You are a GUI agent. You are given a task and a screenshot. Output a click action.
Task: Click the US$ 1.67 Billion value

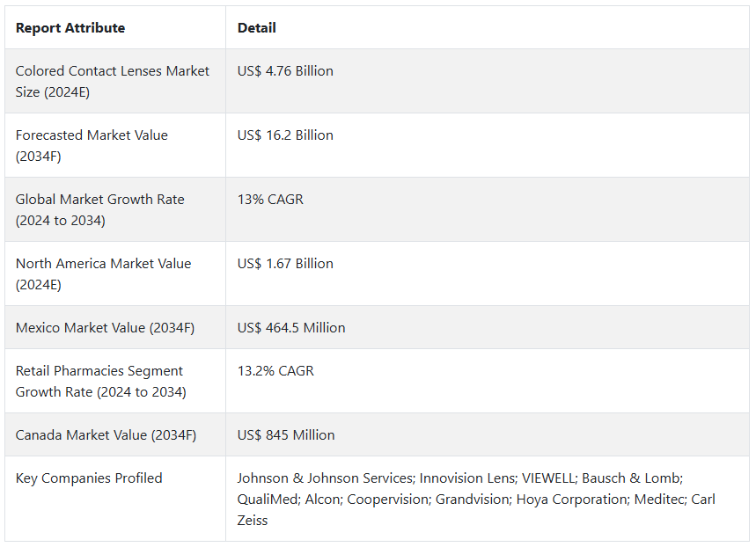(285, 264)
